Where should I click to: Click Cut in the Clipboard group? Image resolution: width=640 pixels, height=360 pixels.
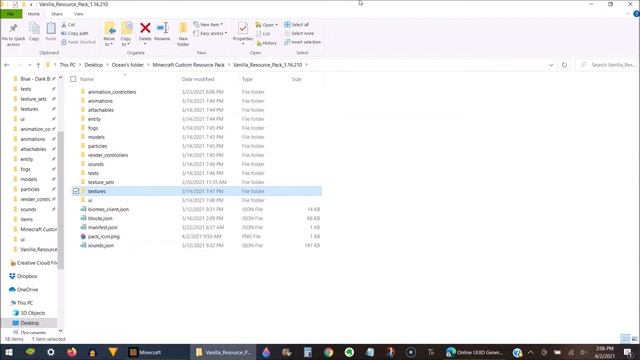68,25
